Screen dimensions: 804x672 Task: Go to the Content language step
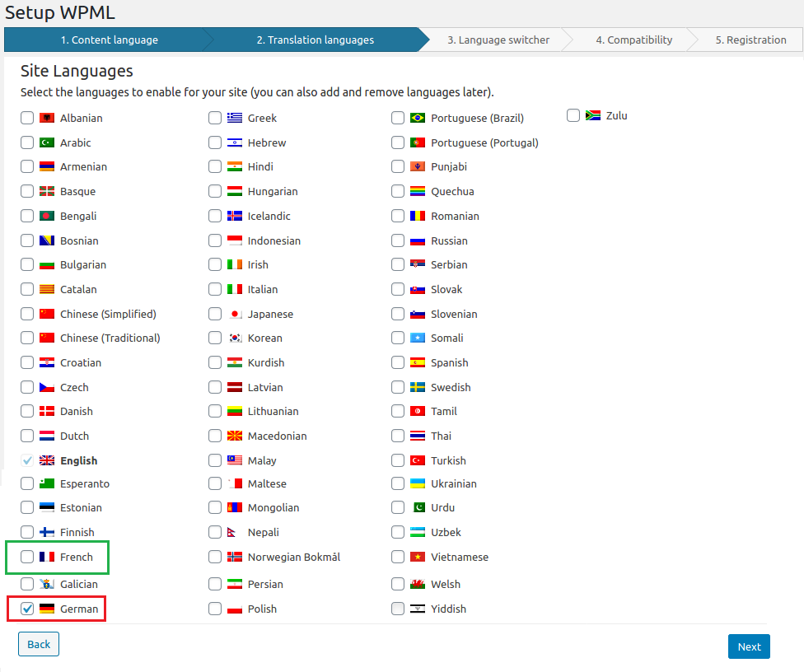(x=109, y=40)
